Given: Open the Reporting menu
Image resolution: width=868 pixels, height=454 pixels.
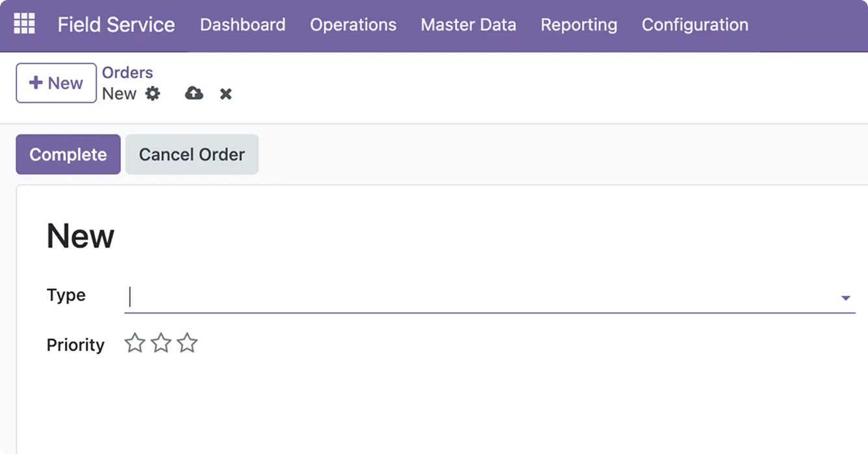Looking at the screenshot, I should click(x=578, y=25).
